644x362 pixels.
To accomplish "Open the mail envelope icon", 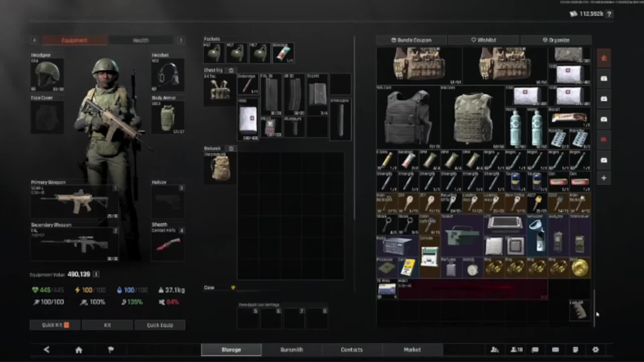I will click(x=555, y=350).
